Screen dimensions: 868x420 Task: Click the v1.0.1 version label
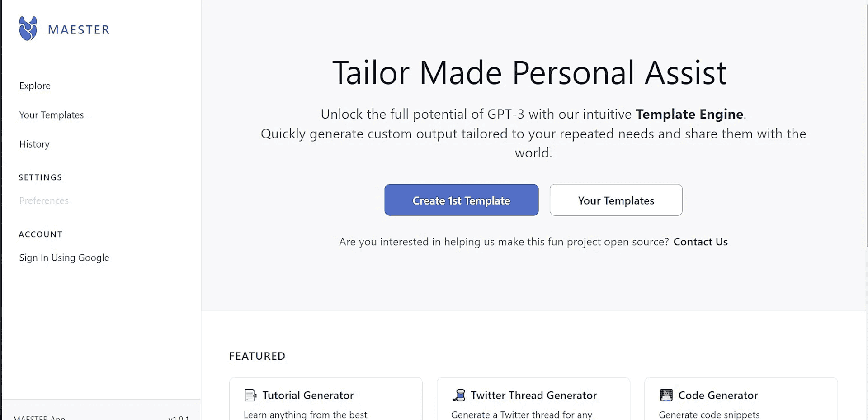tap(179, 417)
